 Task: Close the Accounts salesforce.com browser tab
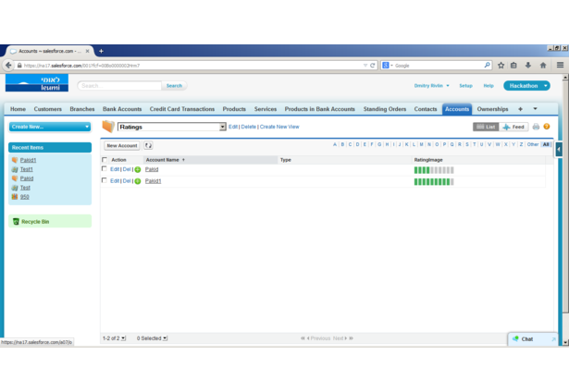[88, 51]
